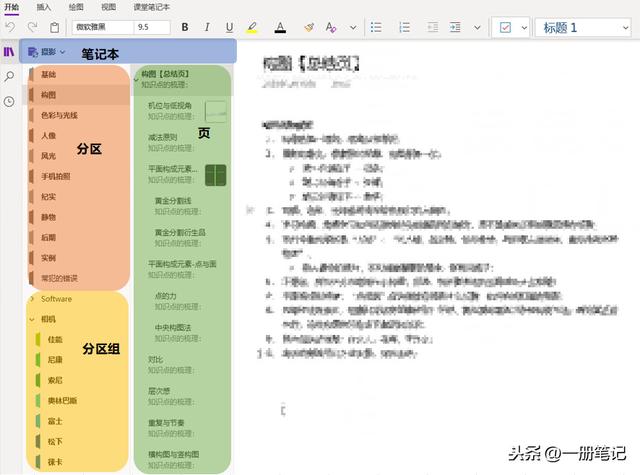
Task: Open the 层次感 page
Action: 182,396
